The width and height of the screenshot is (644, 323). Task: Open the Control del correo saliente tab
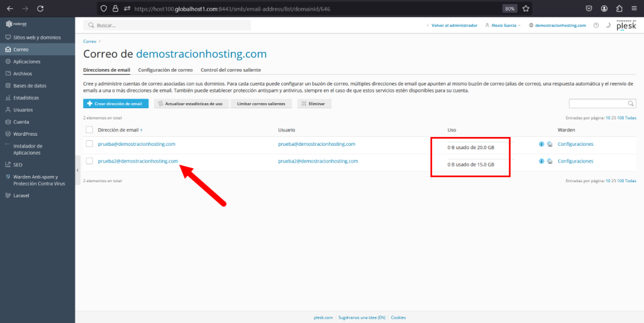point(231,70)
